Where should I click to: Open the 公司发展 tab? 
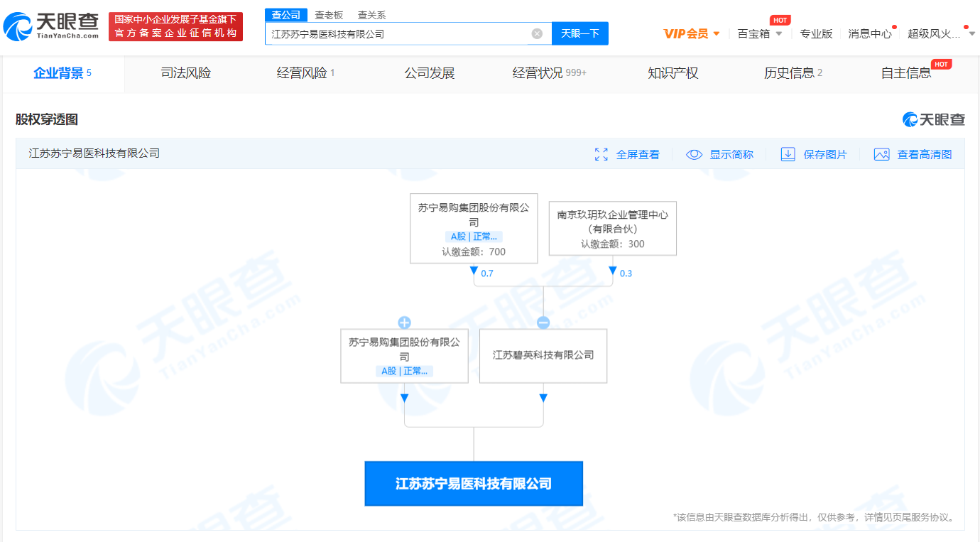pyautogui.click(x=430, y=73)
